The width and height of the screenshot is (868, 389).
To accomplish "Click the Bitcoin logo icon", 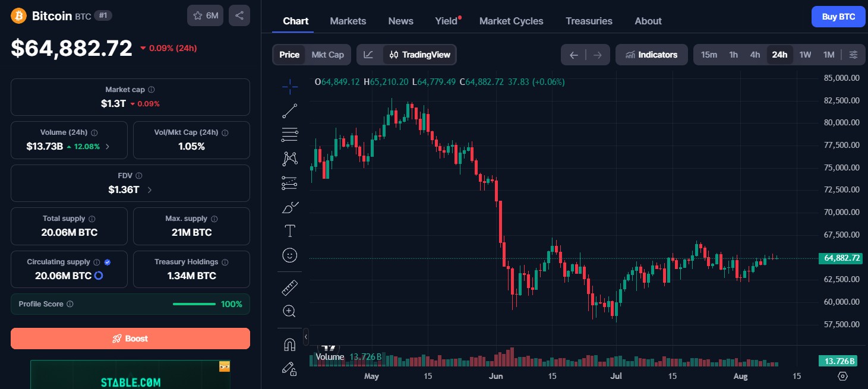I will [19, 15].
